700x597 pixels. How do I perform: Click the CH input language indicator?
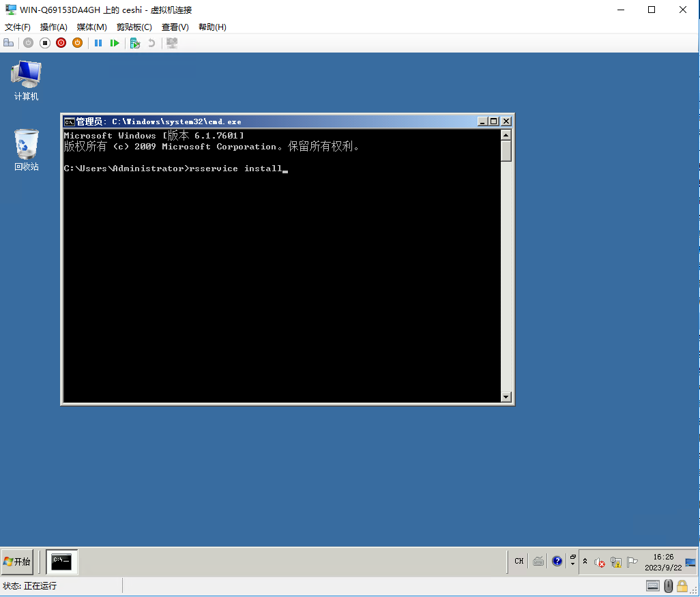coord(519,562)
